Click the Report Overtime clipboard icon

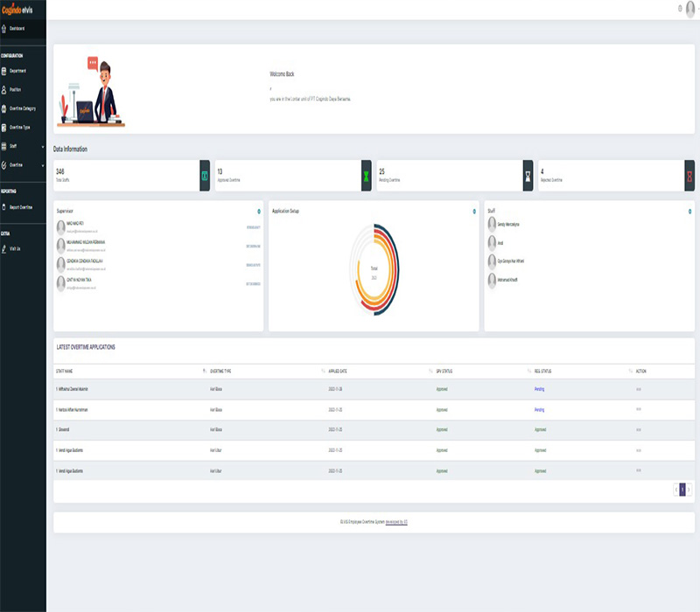(x=4, y=207)
